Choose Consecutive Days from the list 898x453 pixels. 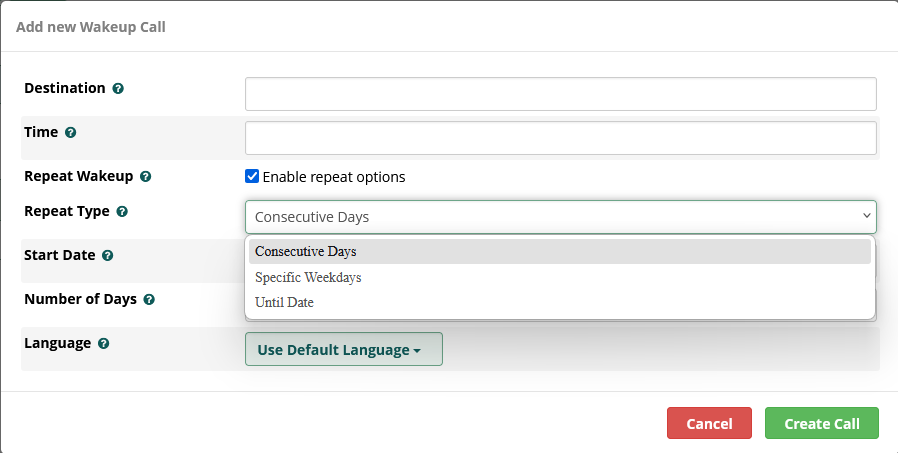(x=306, y=252)
